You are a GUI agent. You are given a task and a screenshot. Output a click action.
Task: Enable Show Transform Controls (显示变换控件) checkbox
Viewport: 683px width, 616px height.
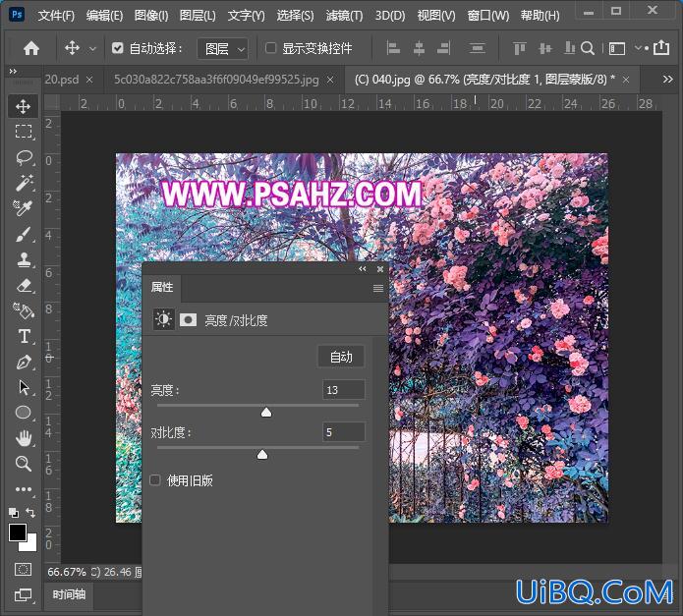click(x=270, y=48)
